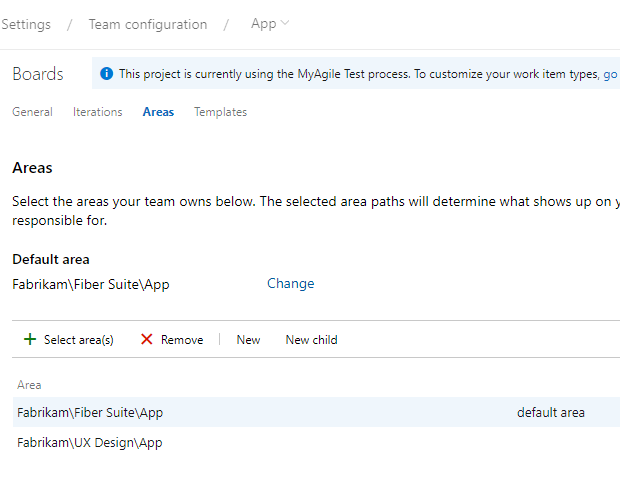Screen dimensions: 620x481
Task: Expand the App team dropdown chevron
Action: (x=286, y=24)
